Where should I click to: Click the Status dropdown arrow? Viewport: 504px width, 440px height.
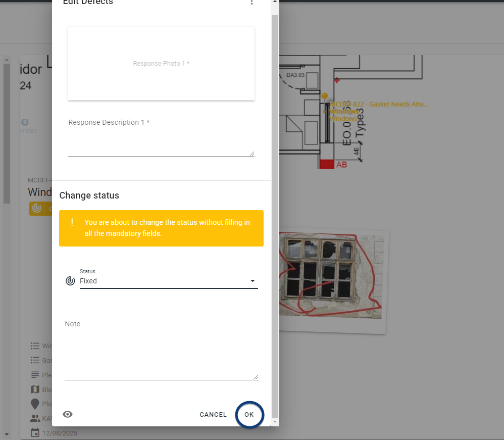(x=253, y=281)
